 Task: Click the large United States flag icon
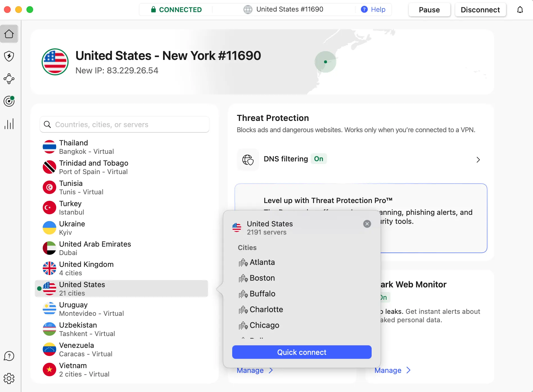tap(55, 62)
